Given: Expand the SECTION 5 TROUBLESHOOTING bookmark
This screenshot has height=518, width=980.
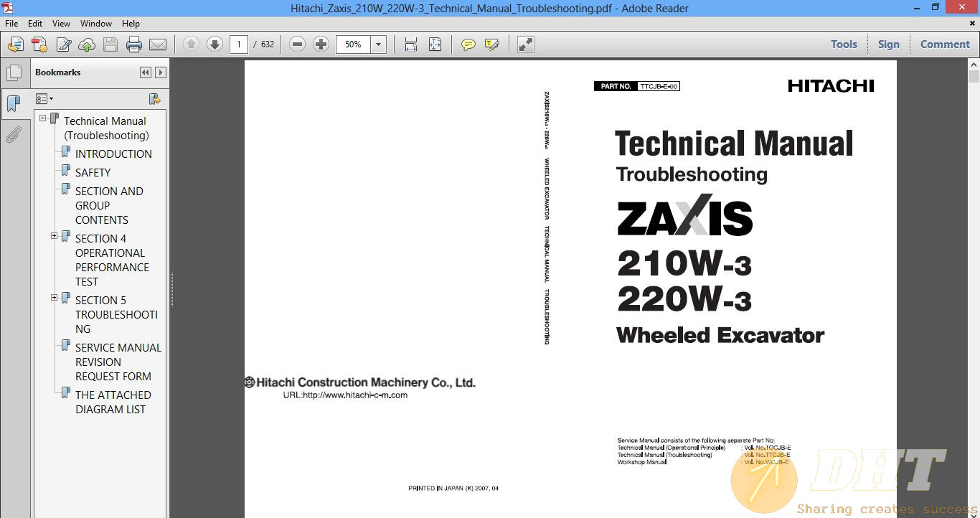Looking at the screenshot, I should click(55, 297).
